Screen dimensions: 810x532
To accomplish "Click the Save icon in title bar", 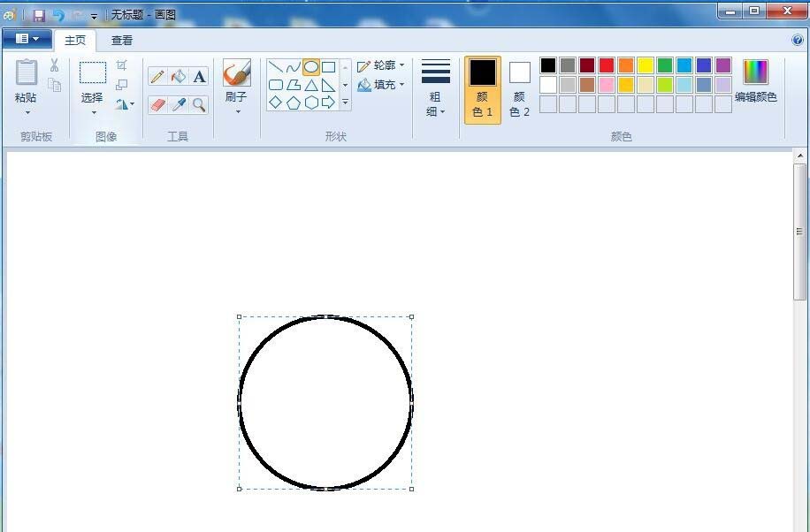I will click(x=39, y=15).
